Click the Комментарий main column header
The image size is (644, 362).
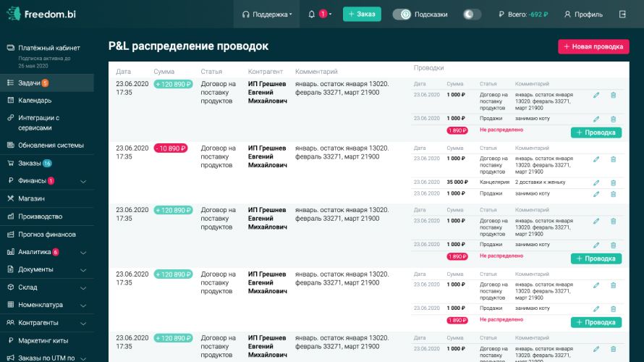[x=316, y=72]
